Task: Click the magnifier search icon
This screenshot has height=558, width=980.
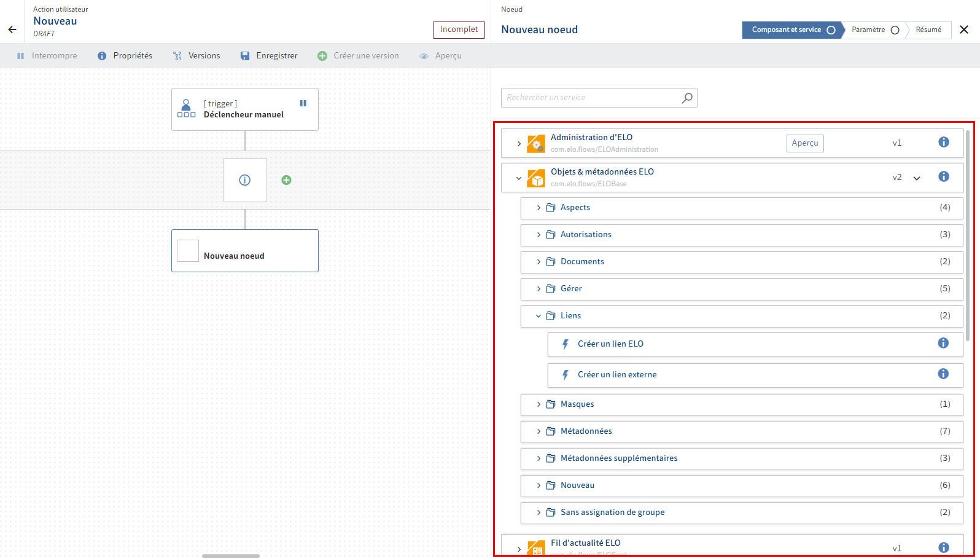Action: (x=687, y=98)
